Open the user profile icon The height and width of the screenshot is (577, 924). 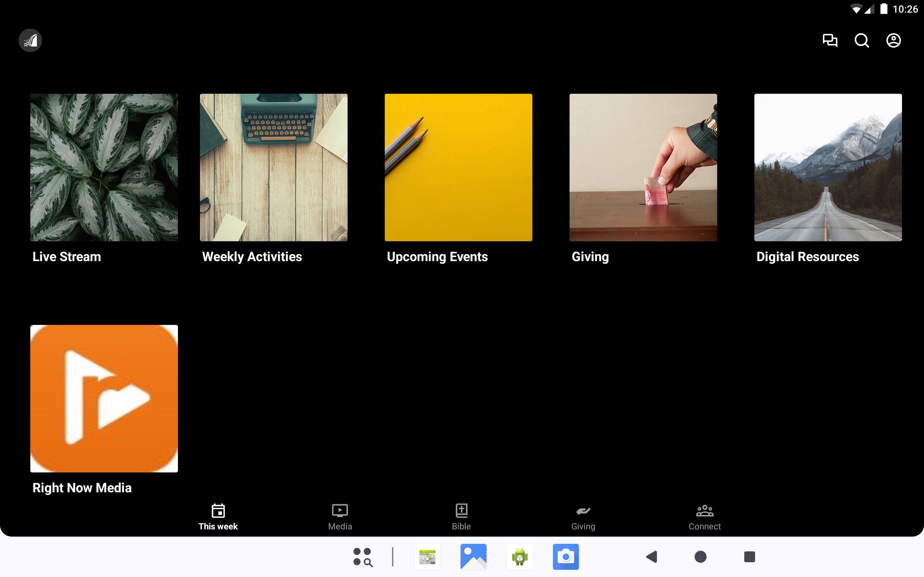pos(893,40)
